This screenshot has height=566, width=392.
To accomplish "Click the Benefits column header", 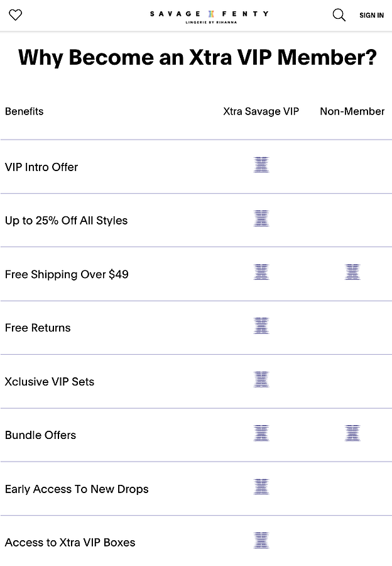I will [24, 111].
